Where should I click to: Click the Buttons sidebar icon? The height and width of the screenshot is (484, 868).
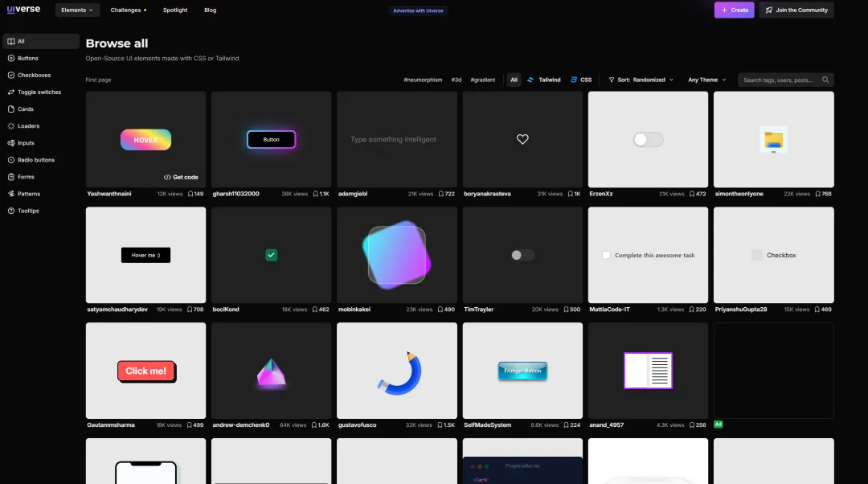[11, 58]
